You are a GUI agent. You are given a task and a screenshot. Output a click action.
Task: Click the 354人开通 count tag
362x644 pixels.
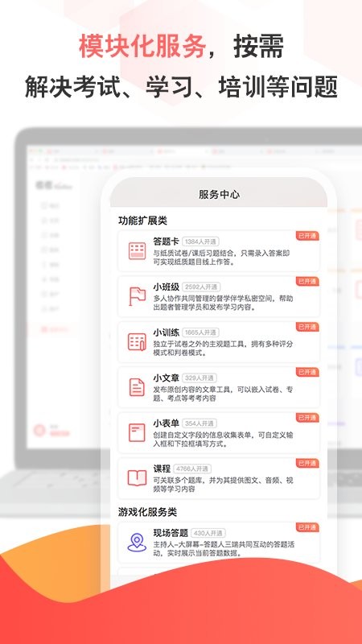[200, 423]
